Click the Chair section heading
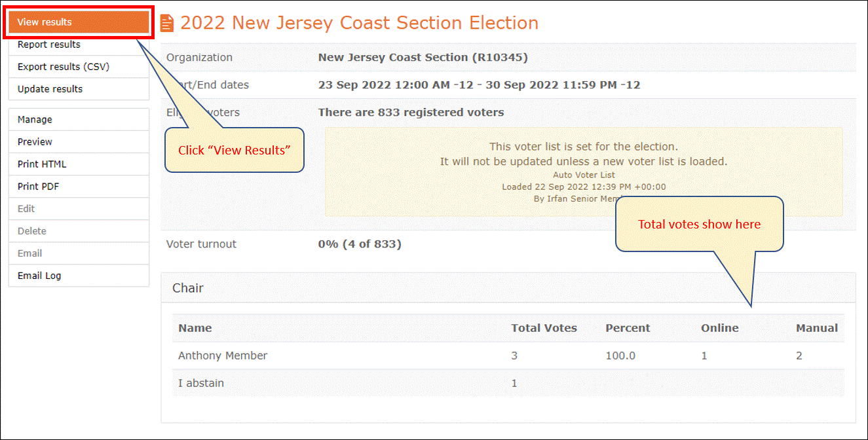The image size is (868, 440). (x=188, y=288)
